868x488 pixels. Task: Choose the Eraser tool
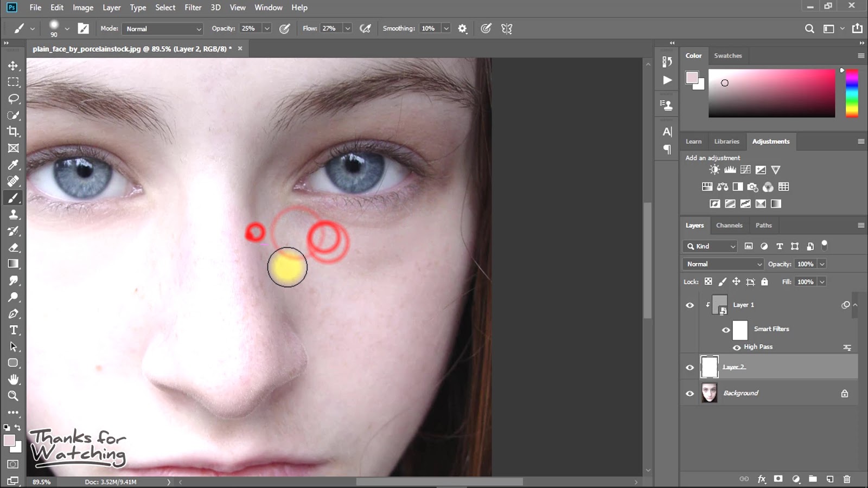(13, 248)
